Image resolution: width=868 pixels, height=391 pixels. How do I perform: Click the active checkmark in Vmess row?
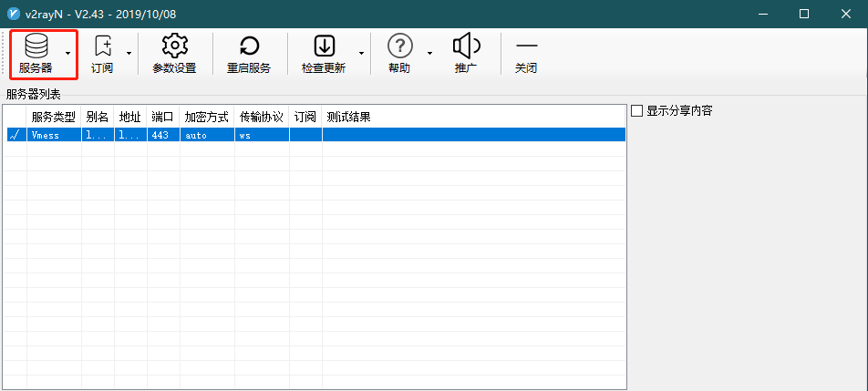pos(15,135)
